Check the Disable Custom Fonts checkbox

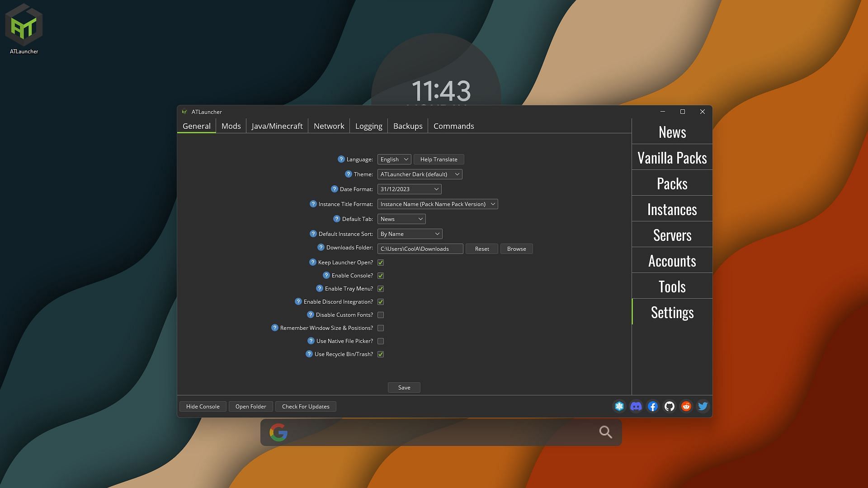point(381,315)
